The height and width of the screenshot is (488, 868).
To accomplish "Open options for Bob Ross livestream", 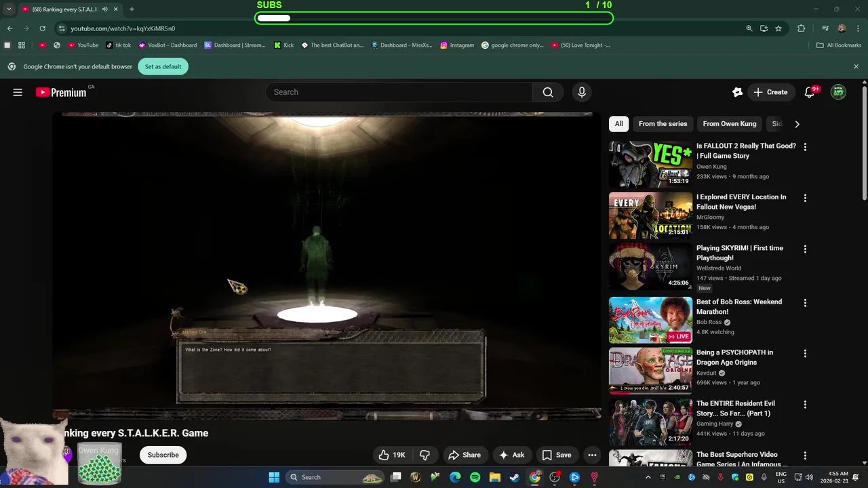I will pos(805,302).
